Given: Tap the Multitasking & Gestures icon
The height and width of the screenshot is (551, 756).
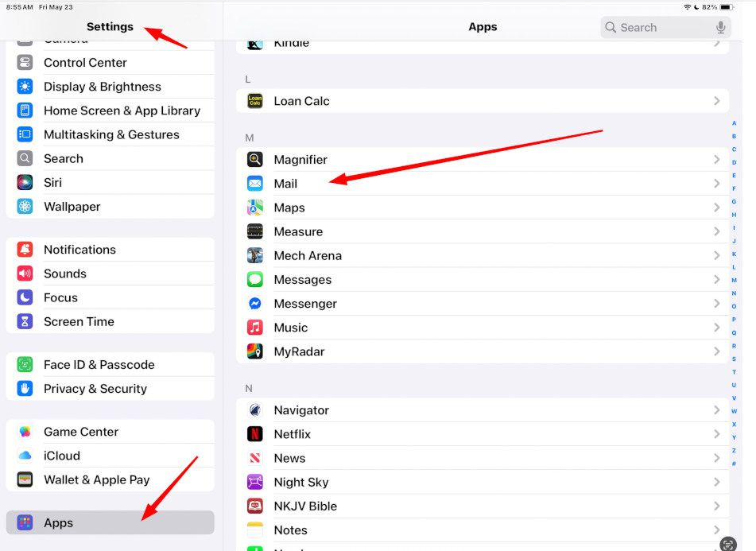Looking at the screenshot, I should point(25,134).
